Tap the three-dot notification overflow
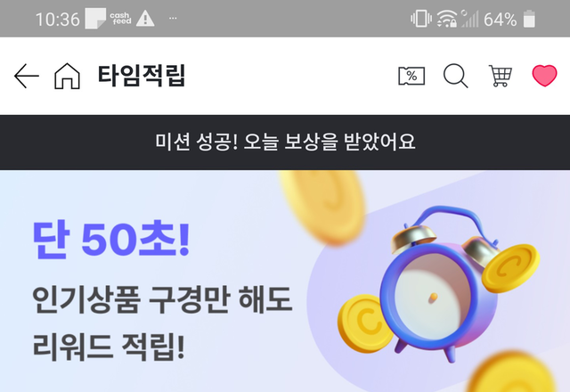Screen dimensions: 570x392 [x=173, y=18]
